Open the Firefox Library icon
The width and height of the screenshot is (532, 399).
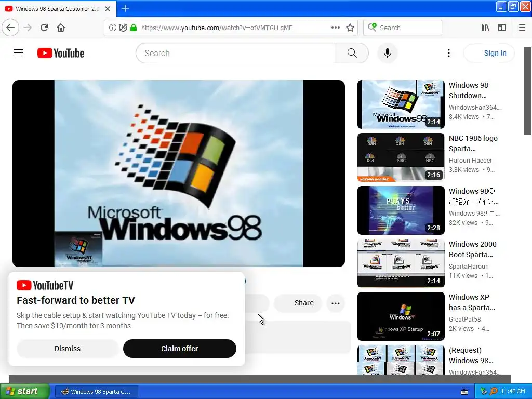coord(485,28)
